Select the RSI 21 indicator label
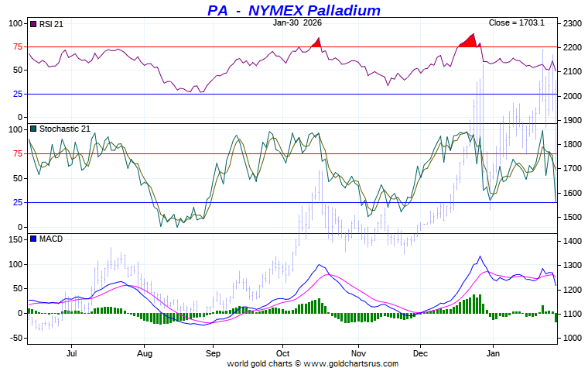This screenshot has width=588, height=368. pyautogui.click(x=51, y=24)
